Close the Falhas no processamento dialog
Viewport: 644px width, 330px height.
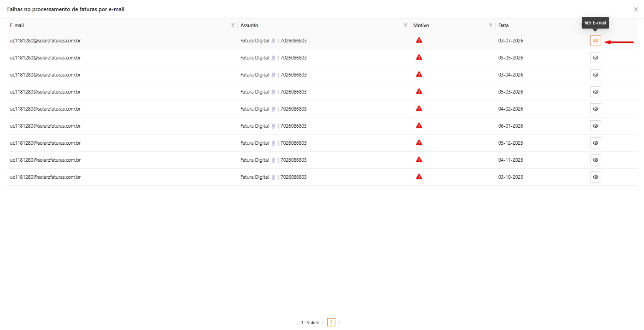(x=636, y=9)
